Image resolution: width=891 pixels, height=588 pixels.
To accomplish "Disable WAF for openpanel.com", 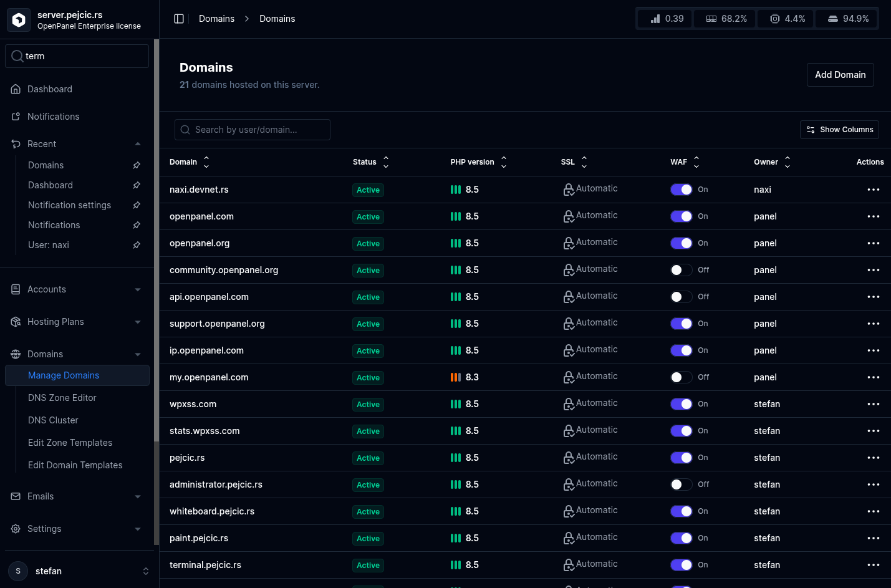I will pos(681,216).
